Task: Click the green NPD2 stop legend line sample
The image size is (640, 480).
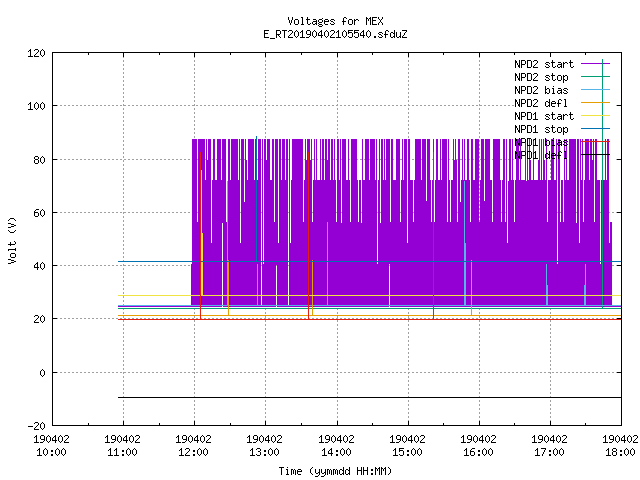Action: [x=595, y=77]
